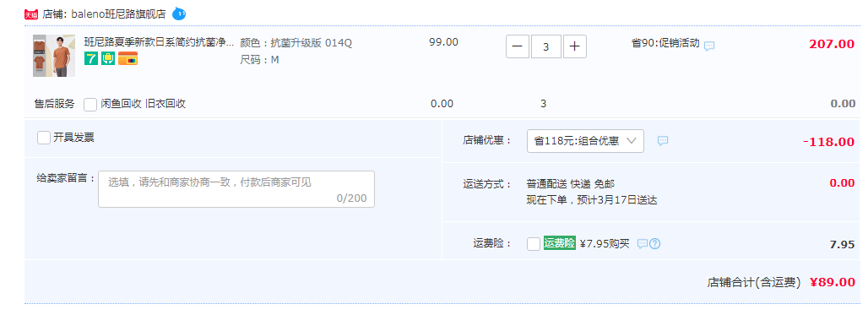Click the ¥7.95购买 insurance price text
The image size is (868, 315).
click(605, 243)
